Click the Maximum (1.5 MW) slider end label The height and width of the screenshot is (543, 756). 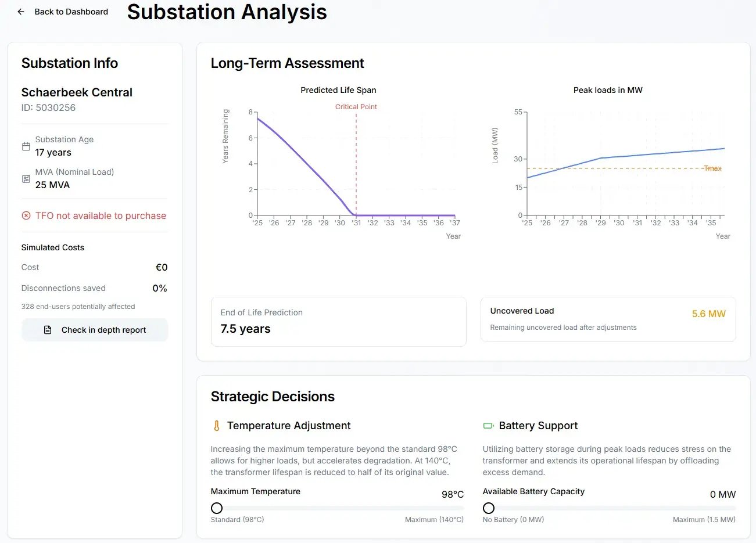pos(704,520)
